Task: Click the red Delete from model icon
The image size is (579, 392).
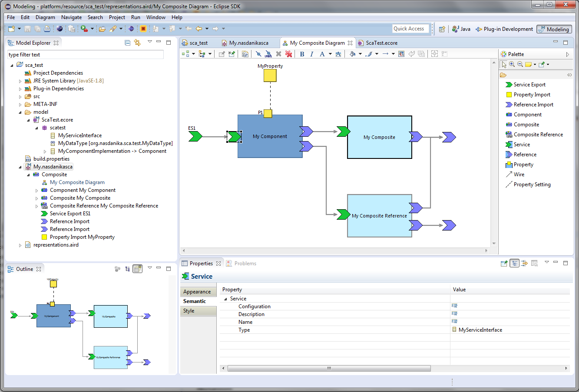Action: pos(288,54)
